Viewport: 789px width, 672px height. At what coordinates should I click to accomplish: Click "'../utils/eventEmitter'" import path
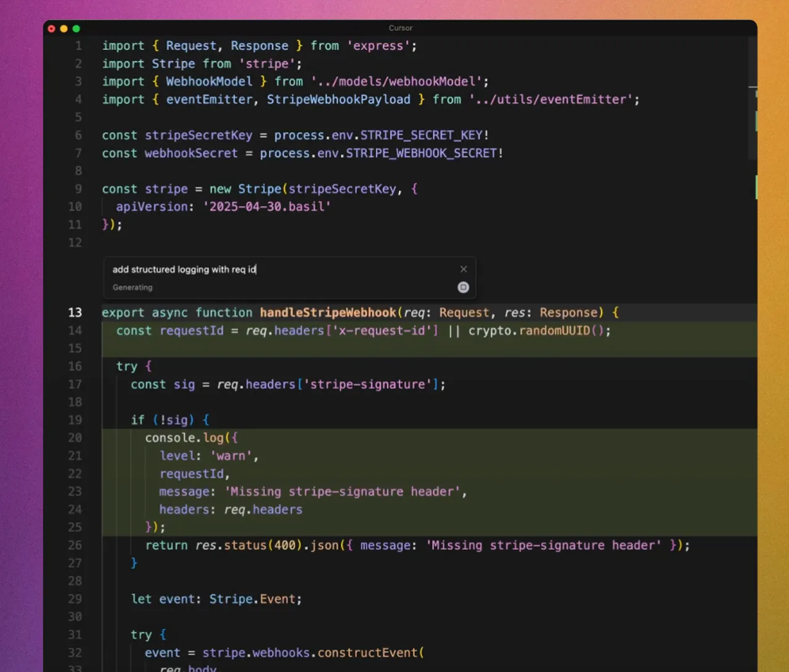(x=551, y=99)
